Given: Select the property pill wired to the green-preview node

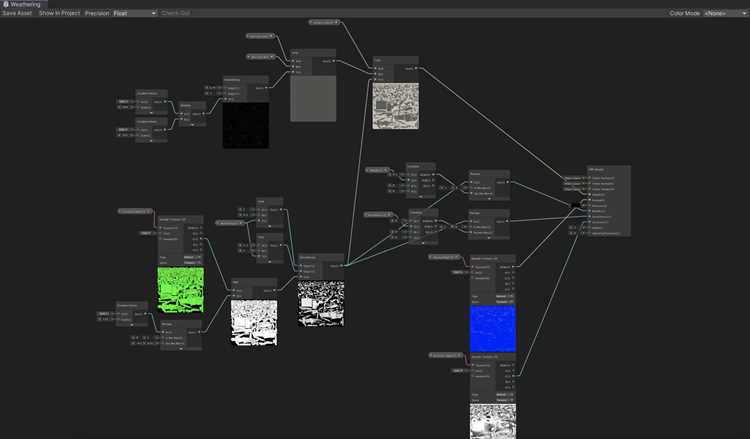Looking at the screenshot, I should (135, 211).
